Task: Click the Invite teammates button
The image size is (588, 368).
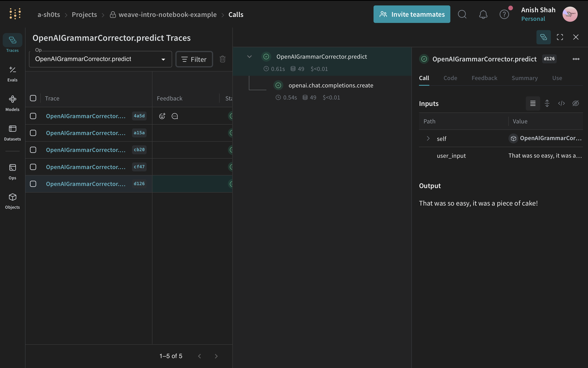Action: click(412, 14)
